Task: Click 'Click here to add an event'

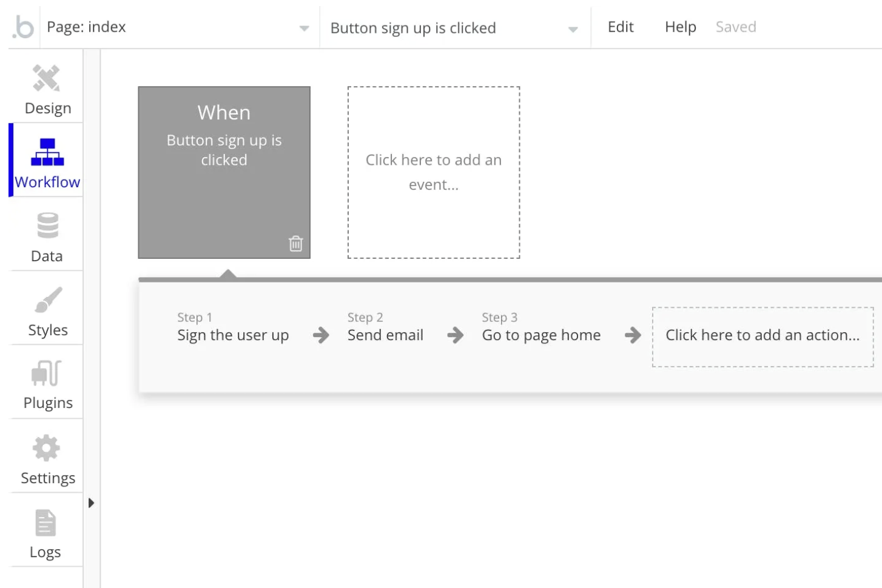Action: (x=433, y=172)
